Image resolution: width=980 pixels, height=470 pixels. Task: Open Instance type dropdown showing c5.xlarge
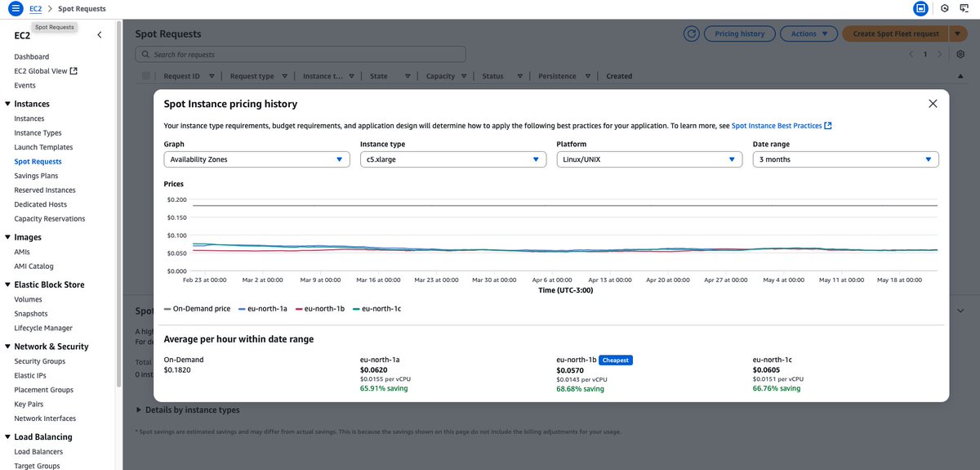(453, 159)
